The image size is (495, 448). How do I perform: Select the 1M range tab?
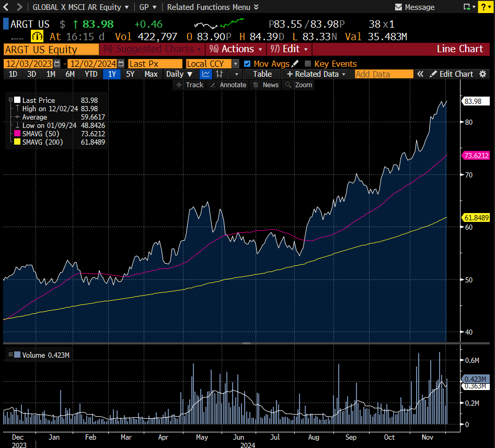tap(51, 74)
